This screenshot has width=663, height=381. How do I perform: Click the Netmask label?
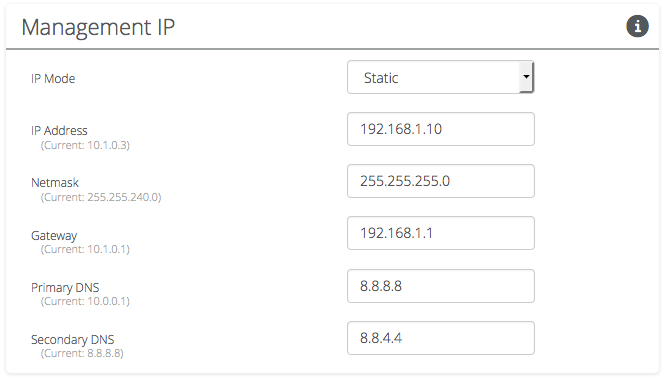point(55,183)
